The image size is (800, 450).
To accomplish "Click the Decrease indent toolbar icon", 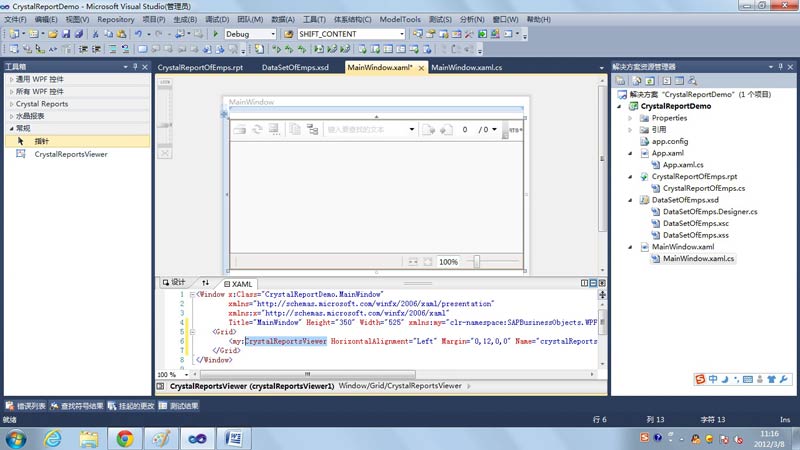I will tap(83, 49).
